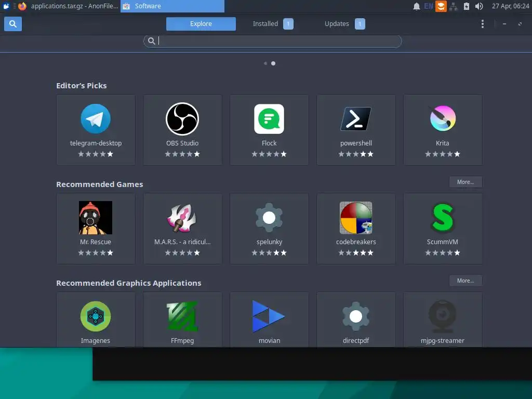532x399 pixels.
Task: Open the codebreakers game icon
Action: pyautogui.click(x=356, y=218)
